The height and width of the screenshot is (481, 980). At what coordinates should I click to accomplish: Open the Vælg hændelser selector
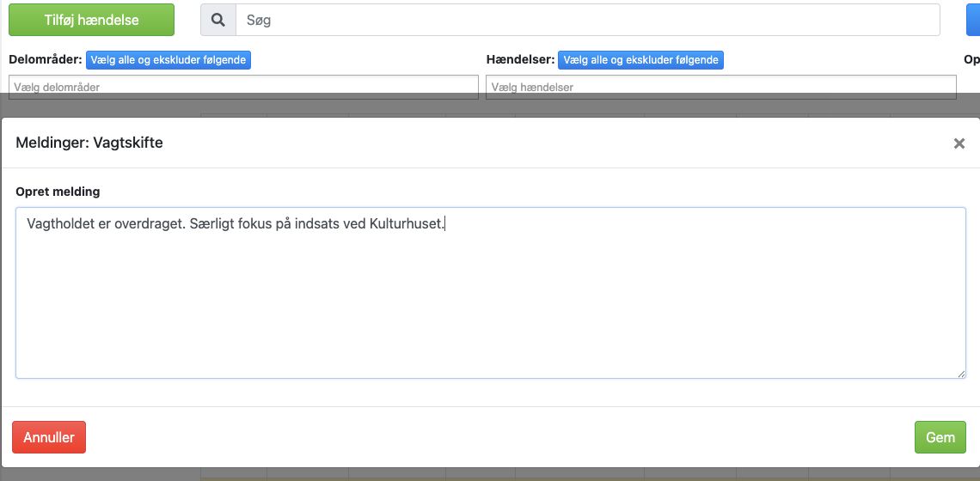click(721, 87)
